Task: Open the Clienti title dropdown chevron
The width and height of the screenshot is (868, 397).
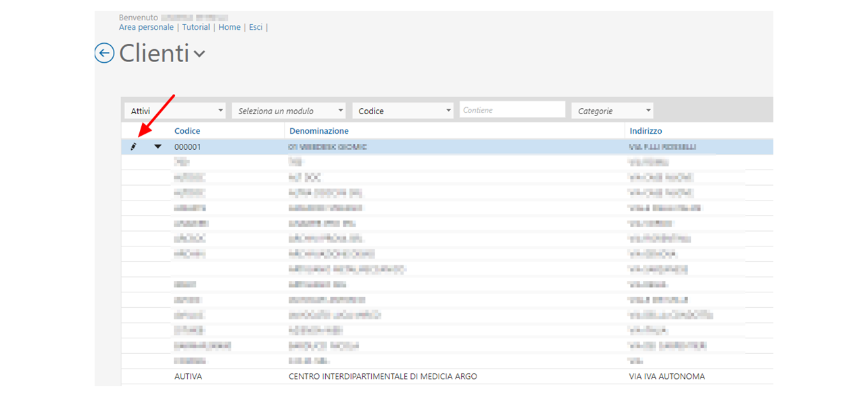Action: [x=199, y=55]
